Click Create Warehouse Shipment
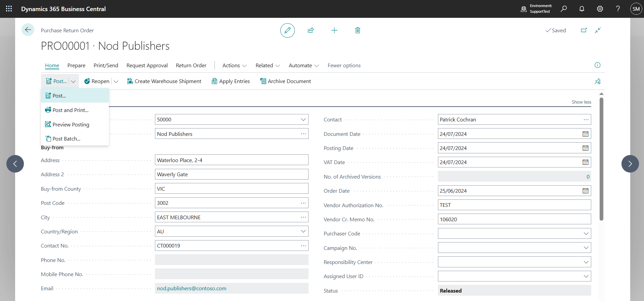 (x=164, y=81)
